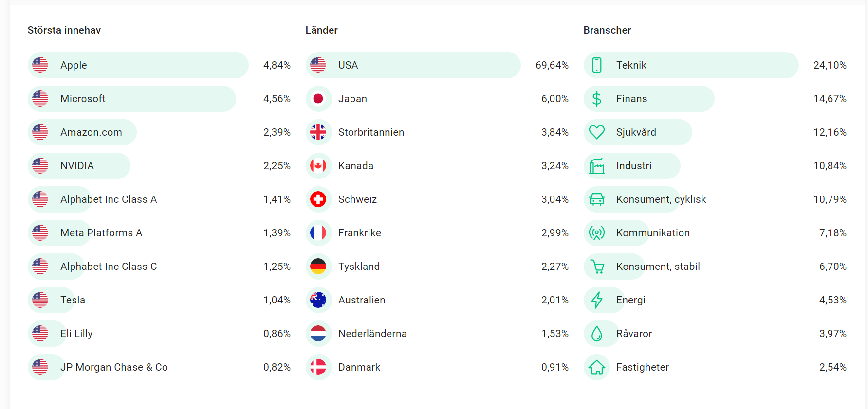Click the Energi lightning bolt icon
Image resolution: width=868 pixels, height=409 pixels.
596,300
